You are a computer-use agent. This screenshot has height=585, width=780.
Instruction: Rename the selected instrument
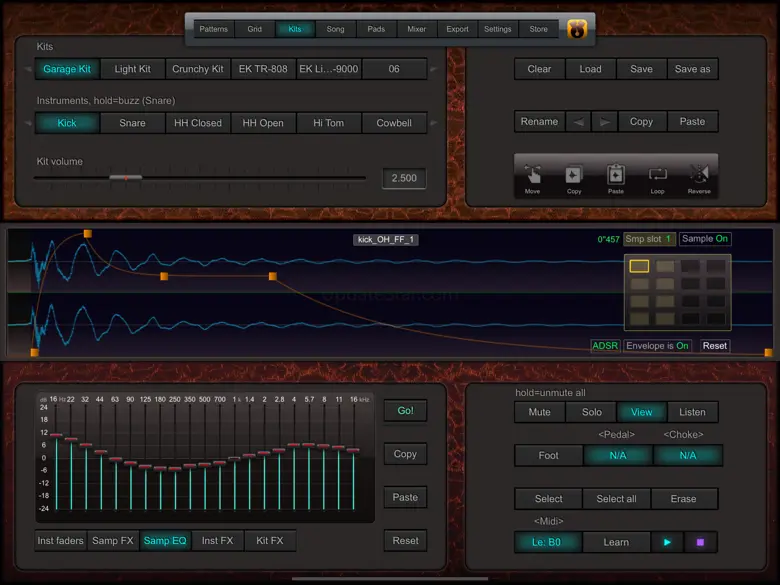pyautogui.click(x=539, y=122)
